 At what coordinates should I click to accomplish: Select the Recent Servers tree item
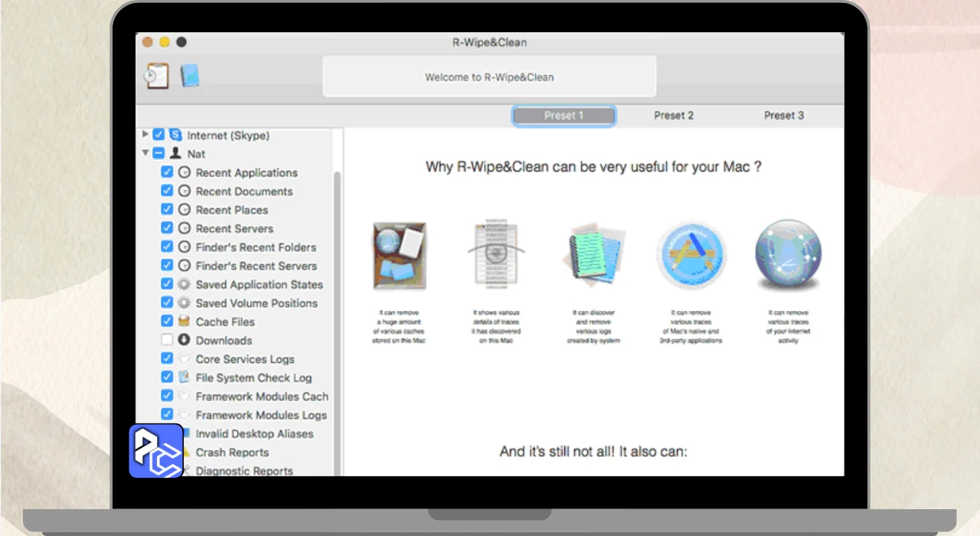point(234,228)
